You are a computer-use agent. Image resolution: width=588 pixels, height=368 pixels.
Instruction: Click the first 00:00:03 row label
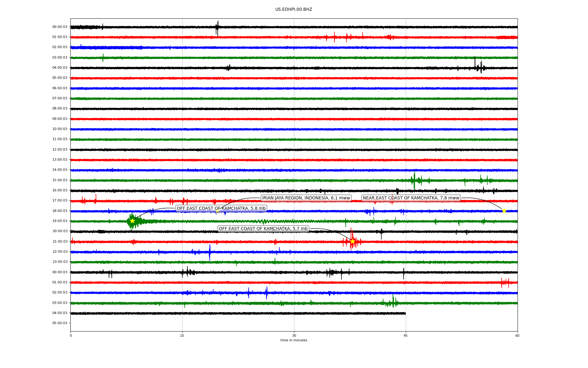pyautogui.click(x=60, y=27)
